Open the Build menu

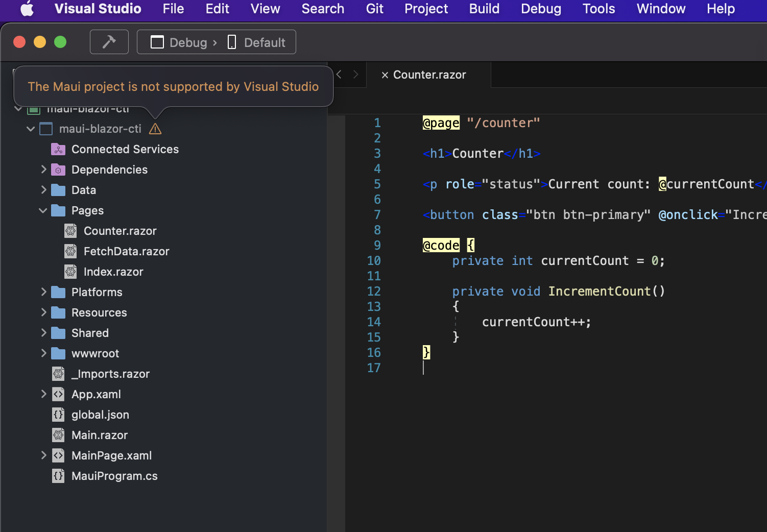pyautogui.click(x=484, y=9)
